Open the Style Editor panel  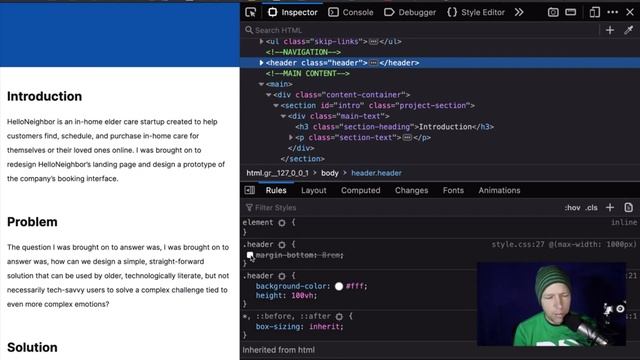tap(476, 12)
